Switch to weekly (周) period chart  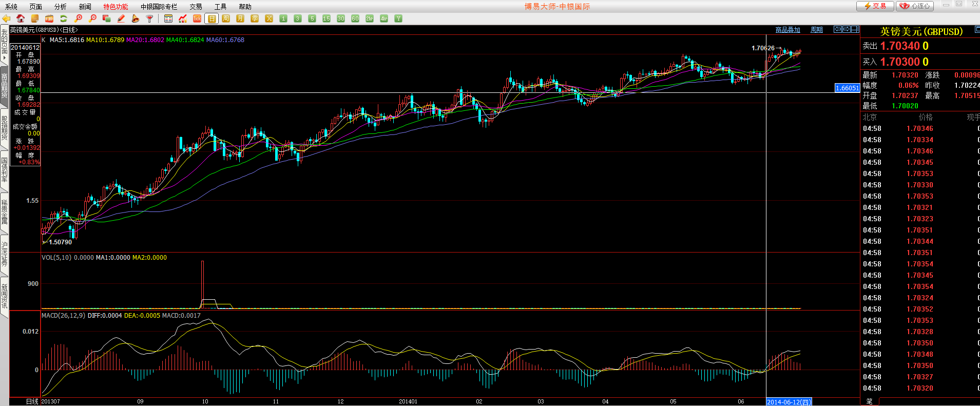pos(226,18)
